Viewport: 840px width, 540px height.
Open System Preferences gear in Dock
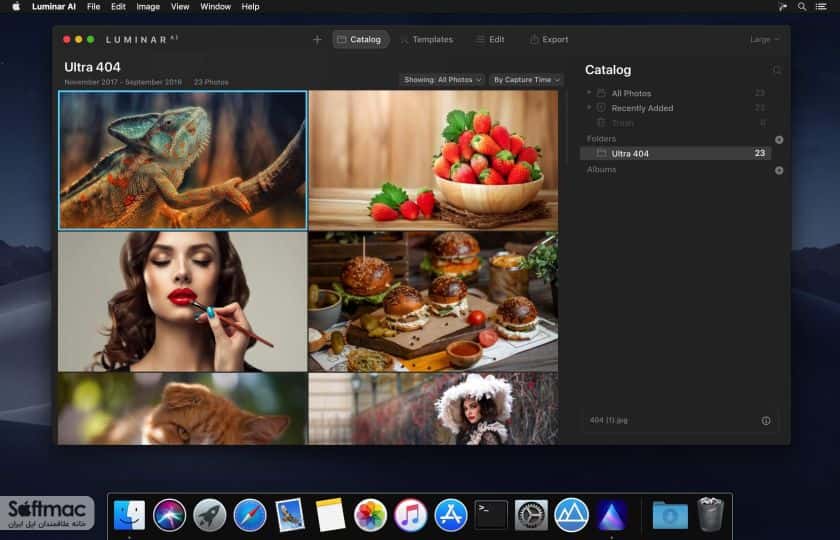point(531,515)
